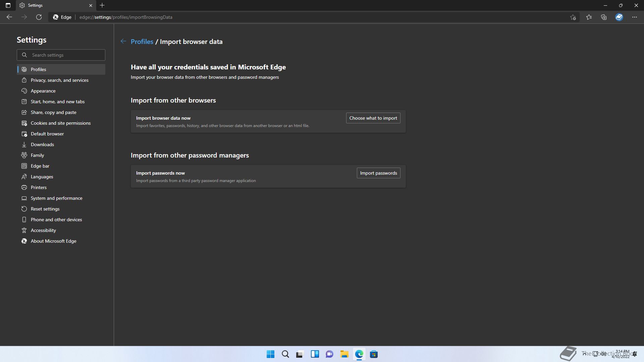Click Microsoft Edge taskbar icon
The image size is (644, 362).
pos(359,354)
